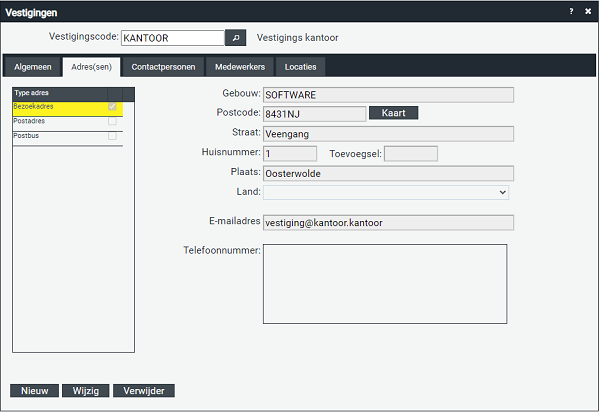Click the Gebouw field containing SOFTWARE
This screenshot has height=412, width=600.
click(388, 95)
